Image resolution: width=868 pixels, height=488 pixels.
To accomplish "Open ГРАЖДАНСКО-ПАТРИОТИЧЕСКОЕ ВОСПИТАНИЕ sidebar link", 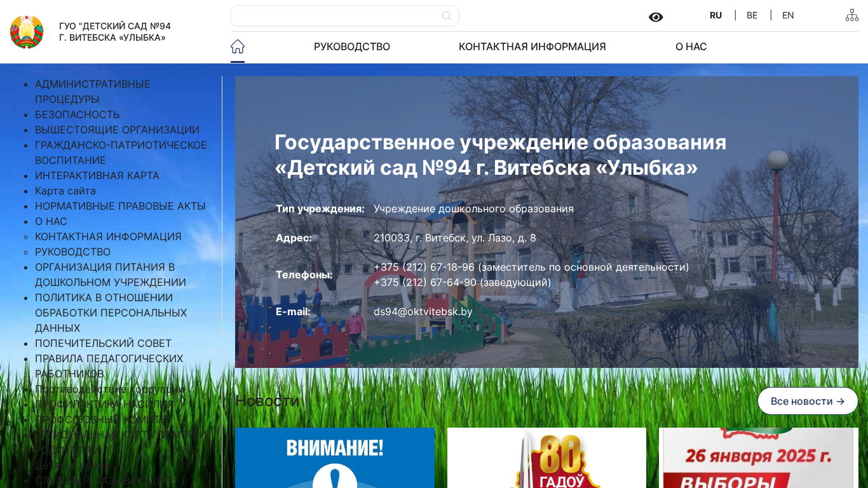I will tap(121, 152).
